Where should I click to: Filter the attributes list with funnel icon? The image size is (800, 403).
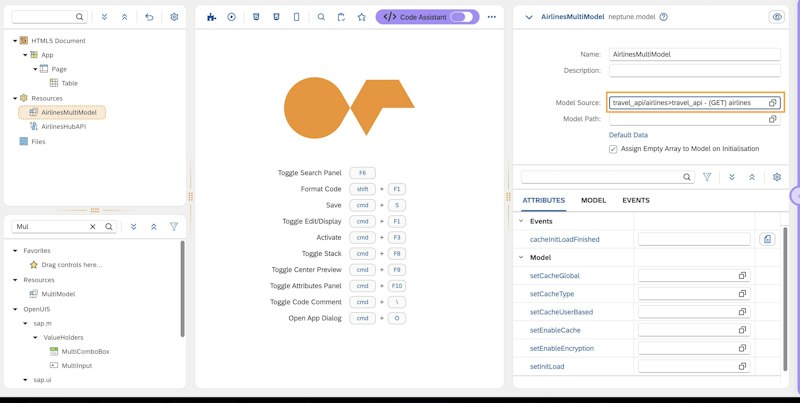[x=707, y=177]
